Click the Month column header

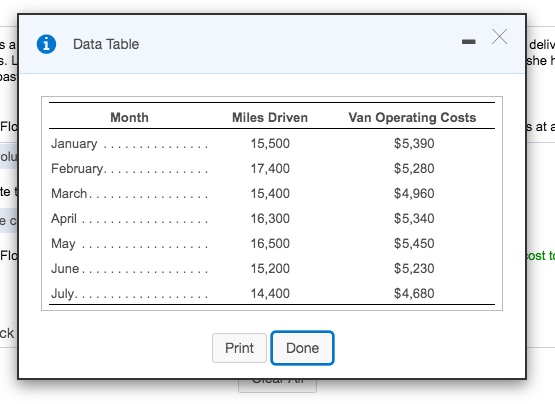(x=129, y=118)
